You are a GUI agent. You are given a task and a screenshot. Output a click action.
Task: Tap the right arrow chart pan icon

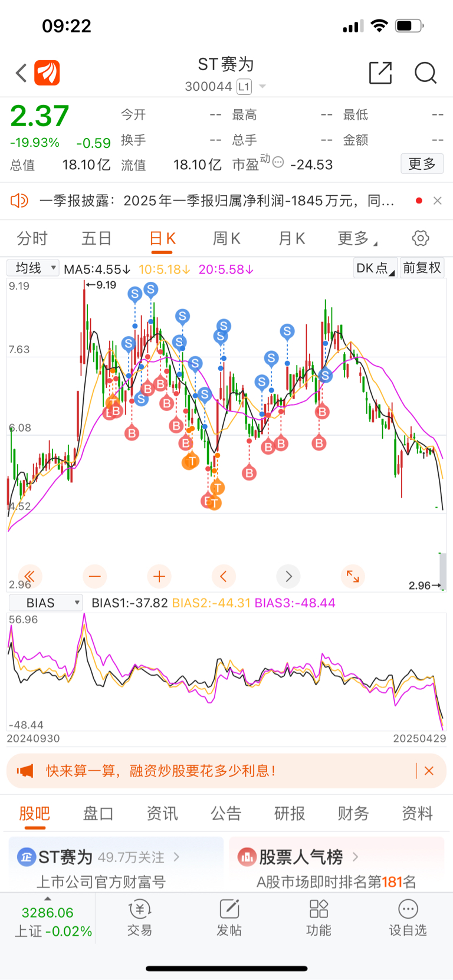288,576
